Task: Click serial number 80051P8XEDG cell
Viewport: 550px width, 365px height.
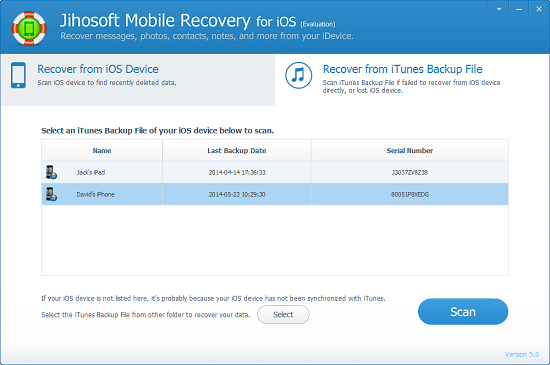Action: pos(410,194)
